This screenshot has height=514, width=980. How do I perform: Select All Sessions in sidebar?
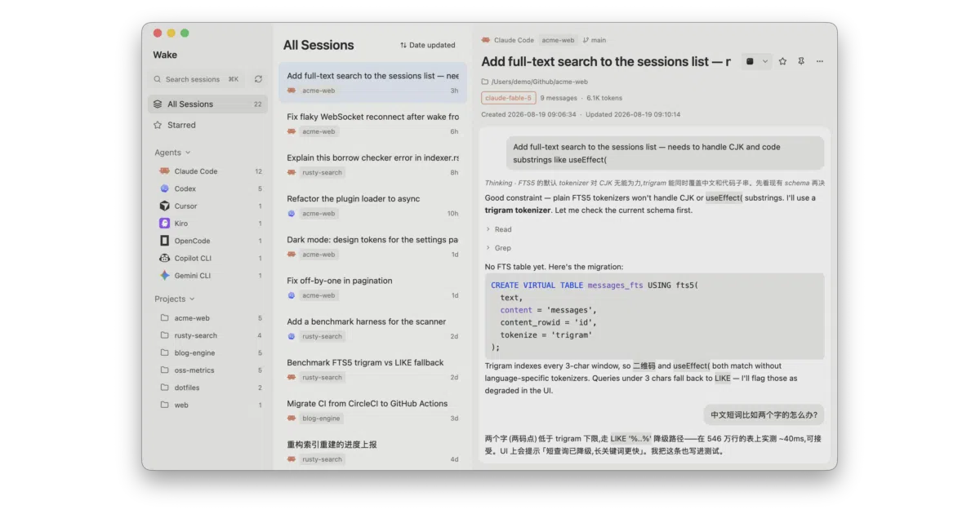[x=207, y=104]
